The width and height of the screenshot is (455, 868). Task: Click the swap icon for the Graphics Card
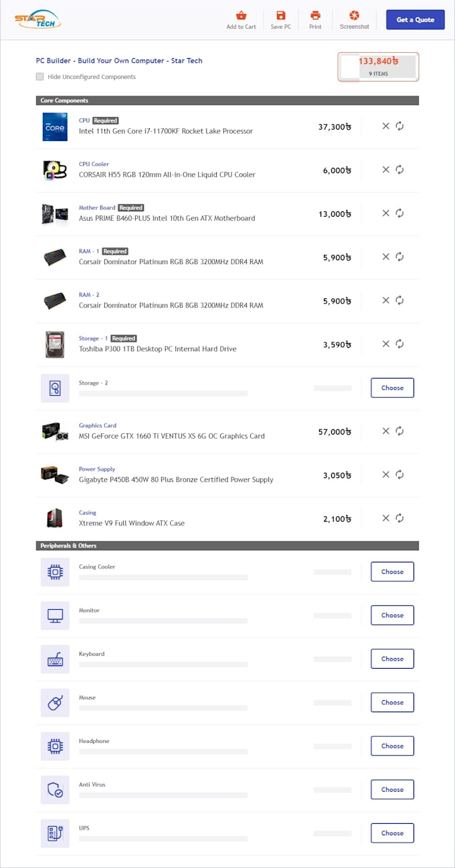point(399,431)
